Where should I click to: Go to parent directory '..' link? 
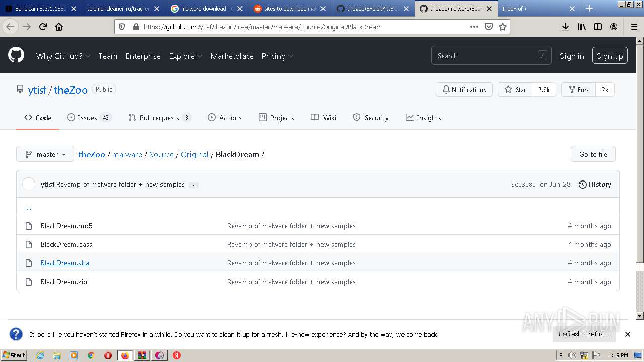29,207
